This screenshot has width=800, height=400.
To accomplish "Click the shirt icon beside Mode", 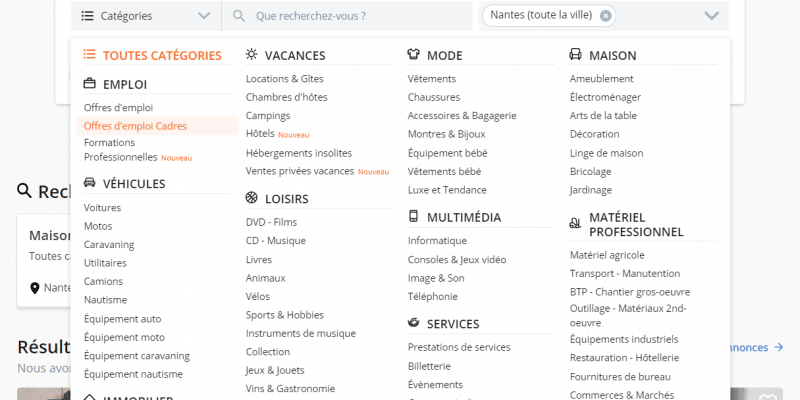I will [414, 55].
